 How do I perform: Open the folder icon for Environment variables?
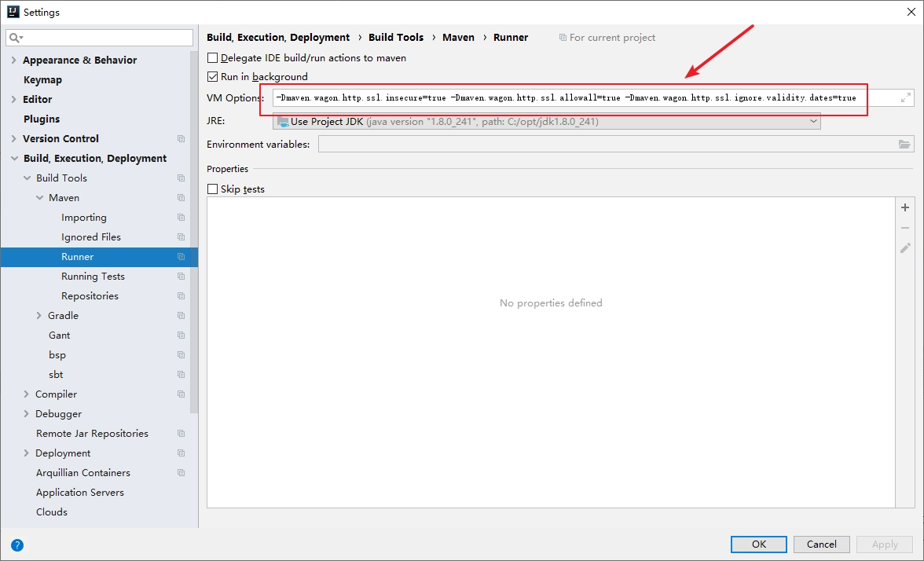904,145
